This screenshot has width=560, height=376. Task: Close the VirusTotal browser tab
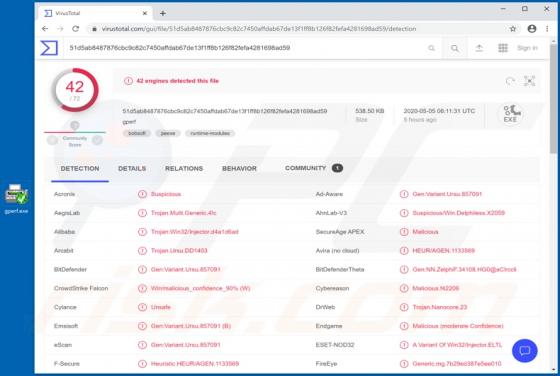pyautogui.click(x=145, y=13)
